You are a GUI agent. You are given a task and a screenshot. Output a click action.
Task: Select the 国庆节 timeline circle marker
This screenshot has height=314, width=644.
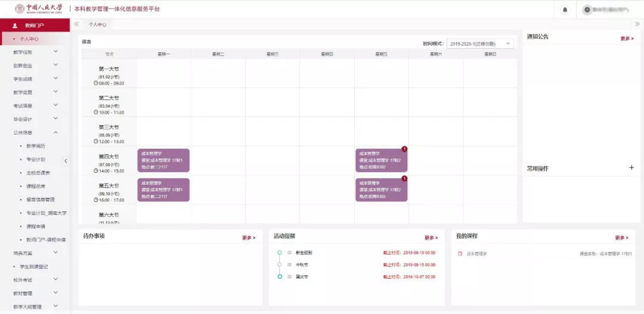[279, 276]
